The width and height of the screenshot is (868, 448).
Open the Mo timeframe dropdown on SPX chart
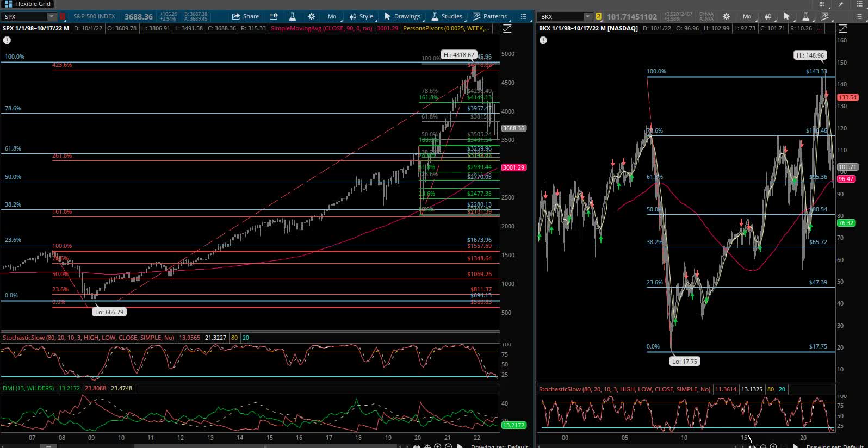[332, 16]
